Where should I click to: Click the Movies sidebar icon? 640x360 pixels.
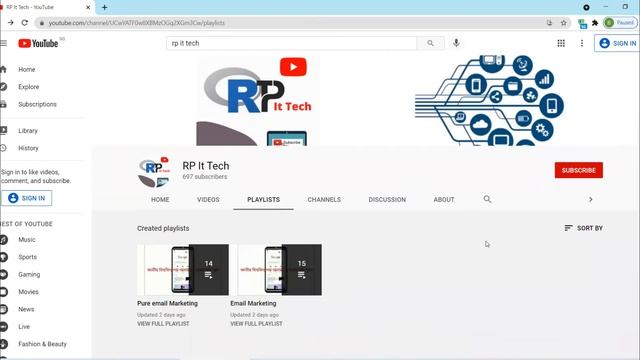(x=4, y=292)
